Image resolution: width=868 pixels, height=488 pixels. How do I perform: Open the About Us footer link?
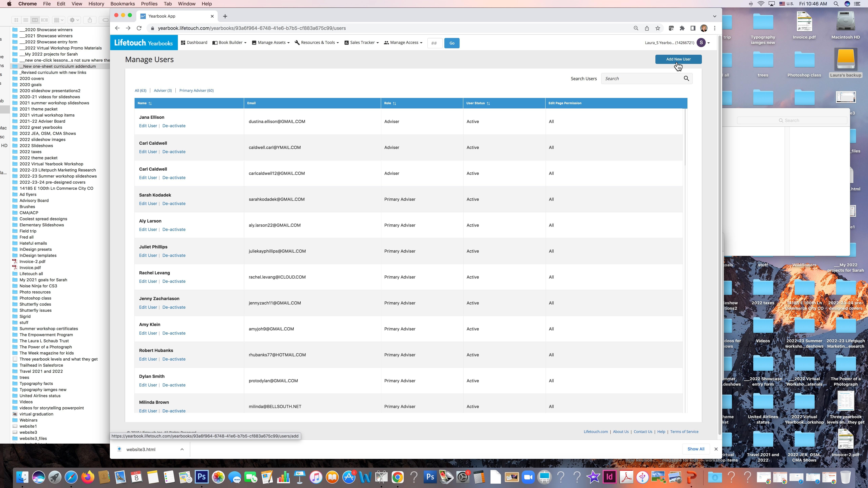(x=621, y=432)
